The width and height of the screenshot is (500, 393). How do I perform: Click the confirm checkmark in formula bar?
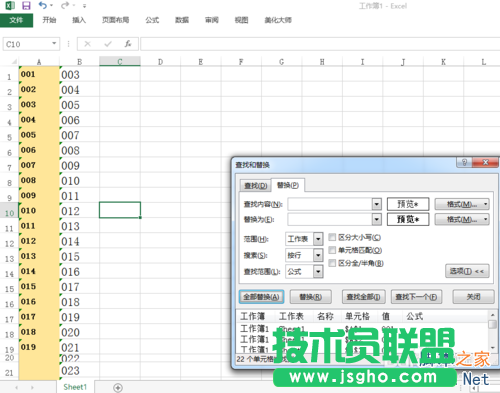108,44
